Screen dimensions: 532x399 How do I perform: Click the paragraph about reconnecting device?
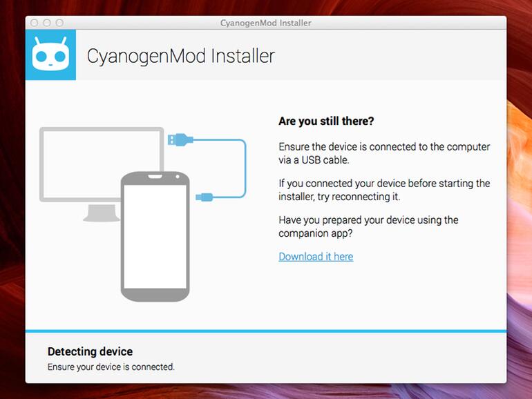[x=384, y=190]
